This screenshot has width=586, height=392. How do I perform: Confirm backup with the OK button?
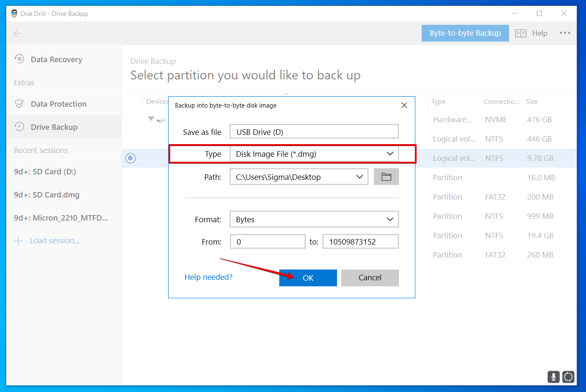click(x=308, y=278)
